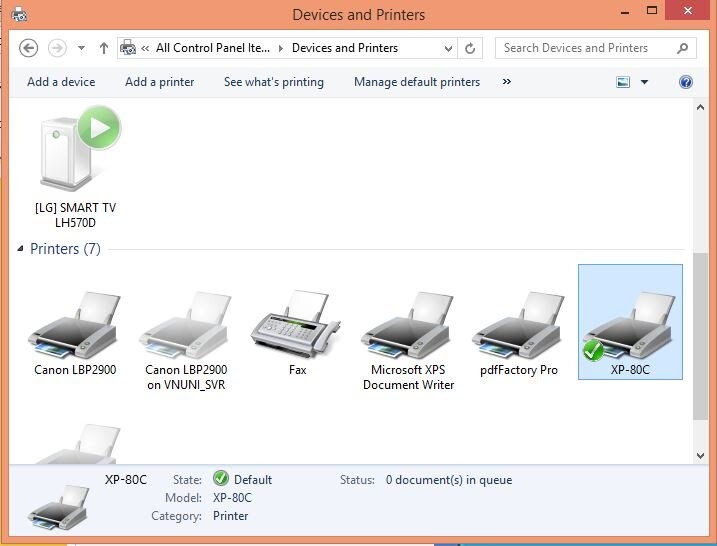Click the Back navigation arrow

[28, 48]
